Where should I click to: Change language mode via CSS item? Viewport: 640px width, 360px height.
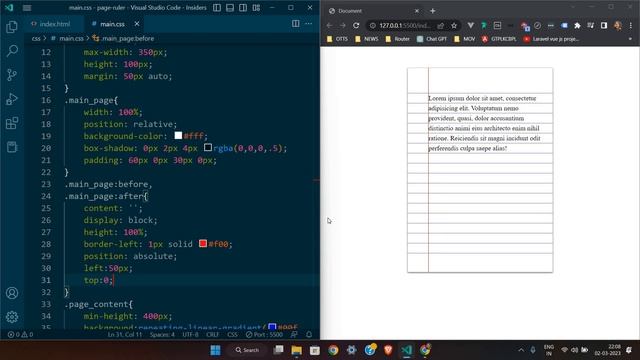click(x=232, y=335)
